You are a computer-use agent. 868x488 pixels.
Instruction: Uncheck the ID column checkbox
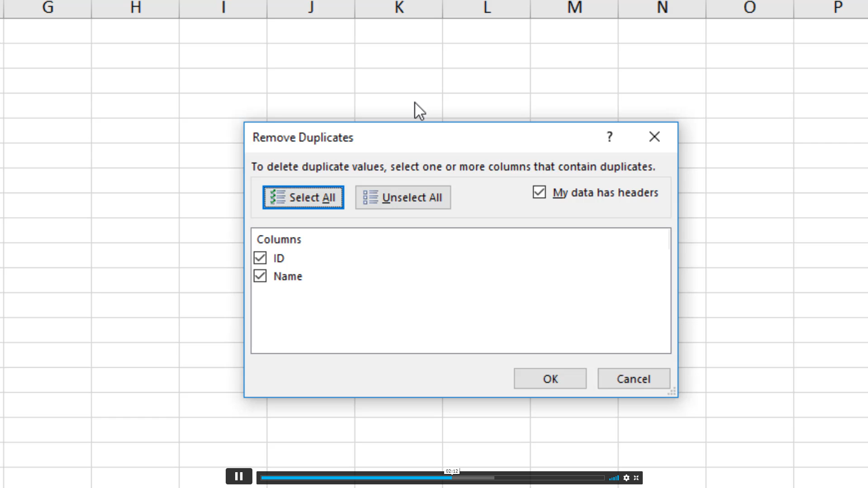[260, 258]
